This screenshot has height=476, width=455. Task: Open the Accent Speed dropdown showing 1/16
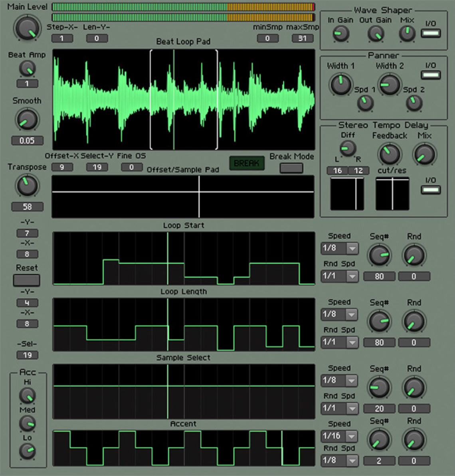tap(340, 436)
